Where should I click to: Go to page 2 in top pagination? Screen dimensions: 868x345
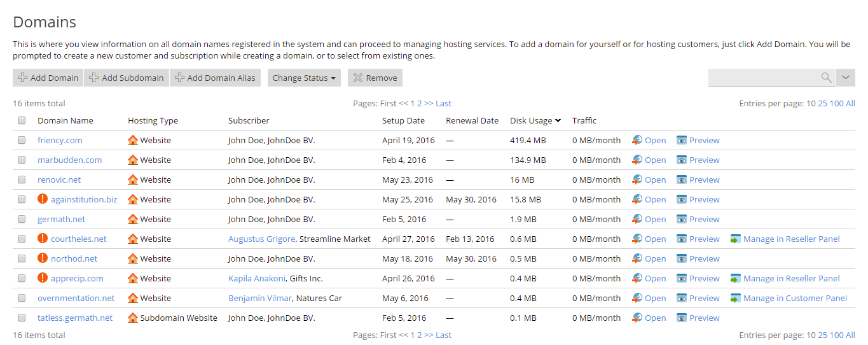[x=420, y=104]
